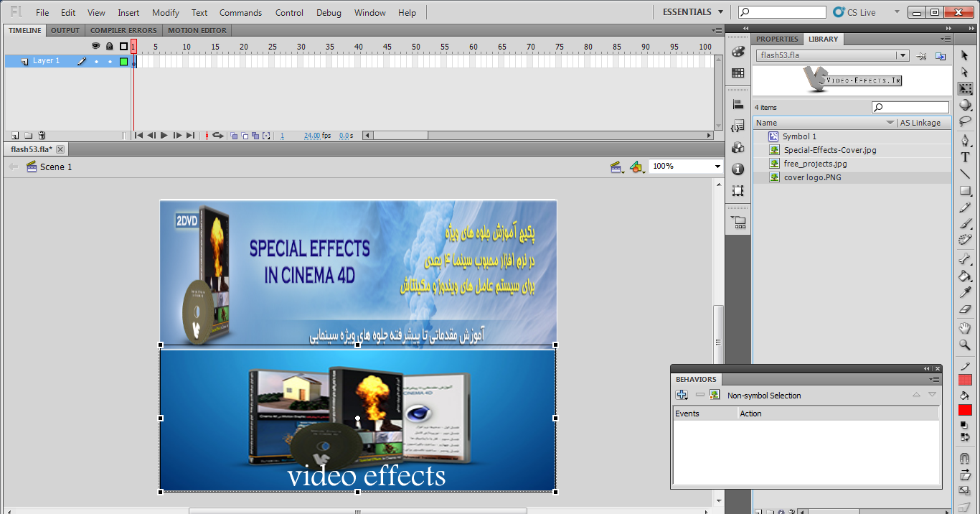980x514 pixels.
Task: Switch to the COMPILER ERRORS tab
Action: 123,30
